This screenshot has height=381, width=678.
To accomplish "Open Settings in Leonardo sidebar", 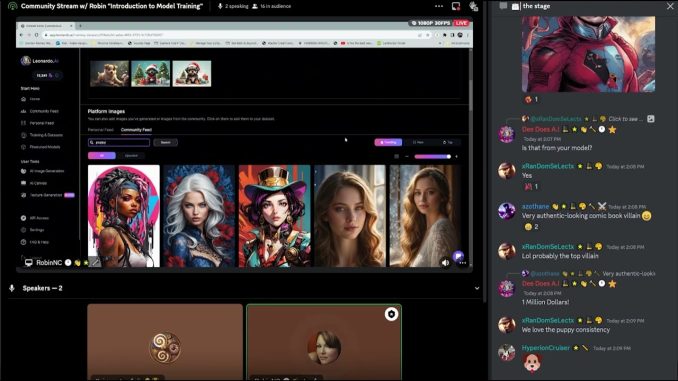I will click(x=33, y=230).
